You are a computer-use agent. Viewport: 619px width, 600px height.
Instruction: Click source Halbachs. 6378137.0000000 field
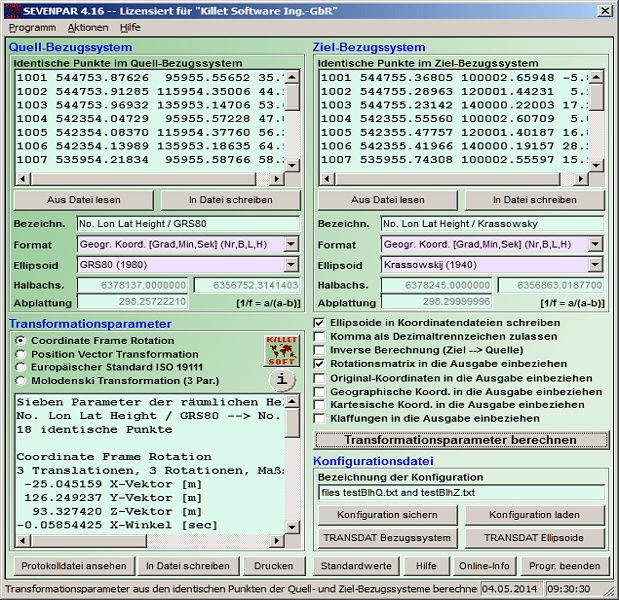point(133,285)
